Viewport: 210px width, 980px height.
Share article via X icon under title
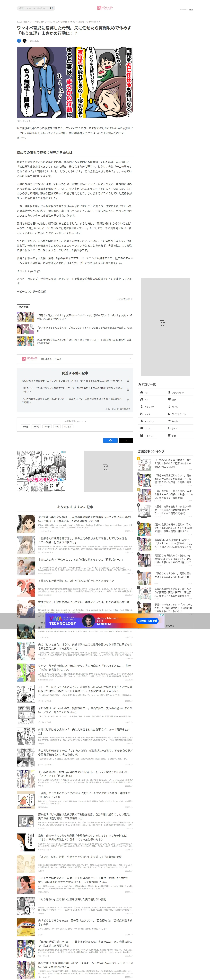click(25, 41)
